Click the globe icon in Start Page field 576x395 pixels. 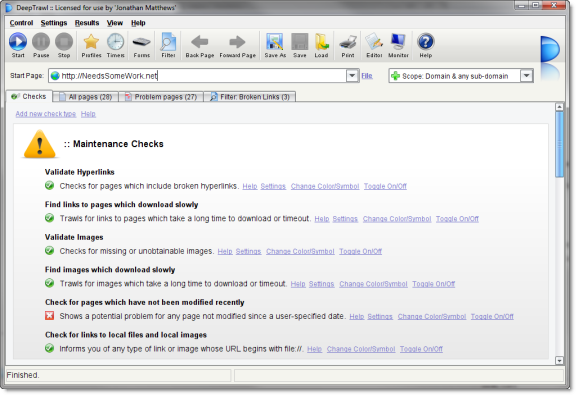(x=55, y=76)
